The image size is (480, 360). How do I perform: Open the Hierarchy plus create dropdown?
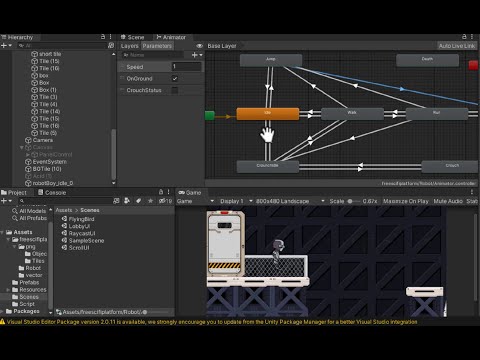[x=6, y=45]
